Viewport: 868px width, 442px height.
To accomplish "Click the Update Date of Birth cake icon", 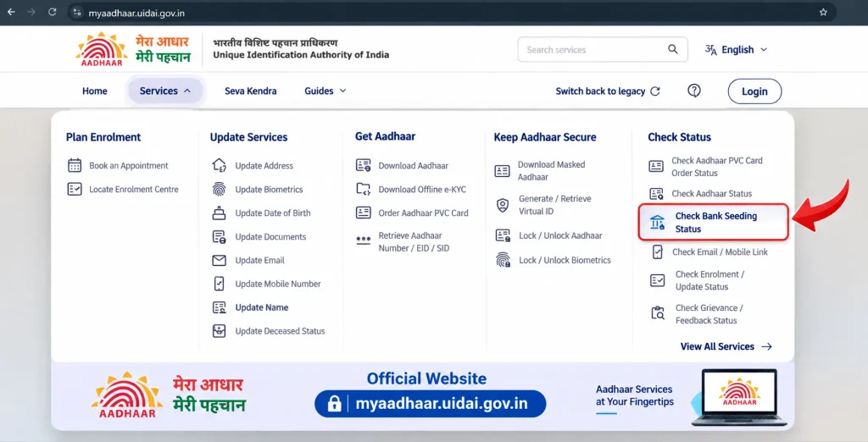I will pyautogui.click(x=220, y=213).
